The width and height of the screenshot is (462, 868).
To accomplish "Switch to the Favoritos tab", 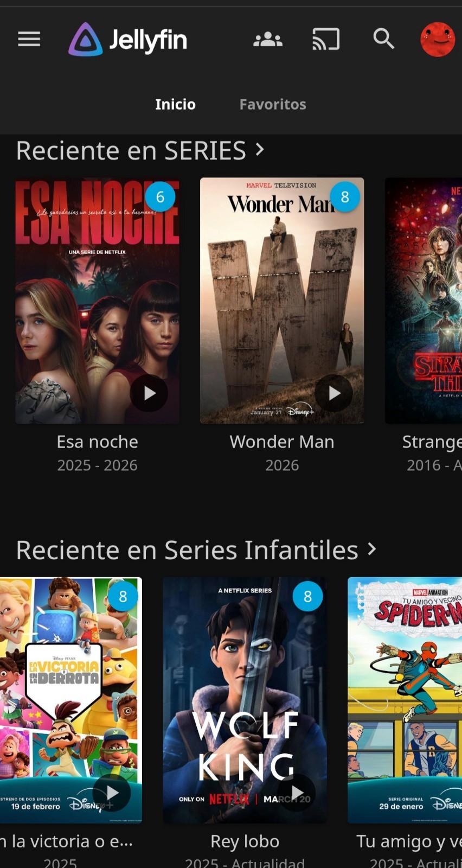I will (273, 104).
